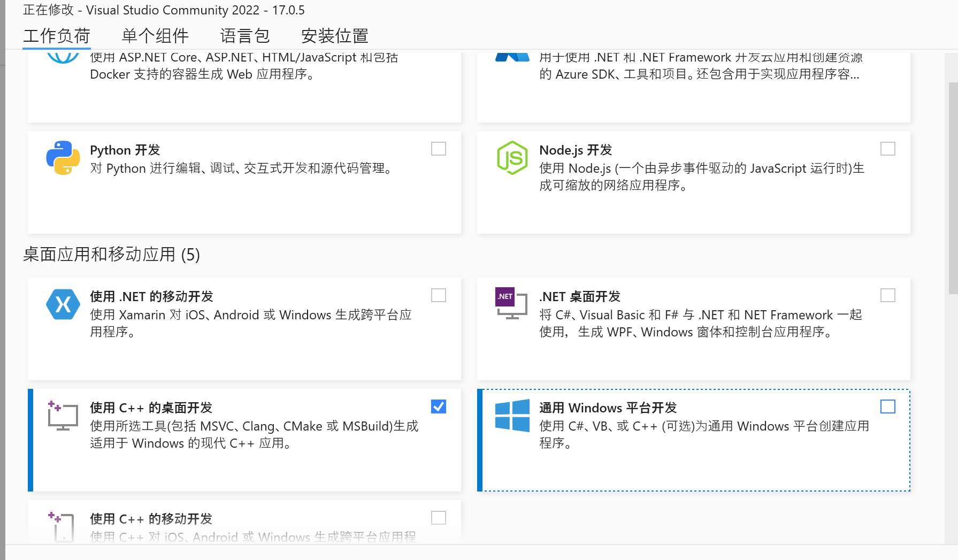This screenshot has height=560, width=958.
Task: Click the Windows logo for universal platform
Action: coord(512,416)
